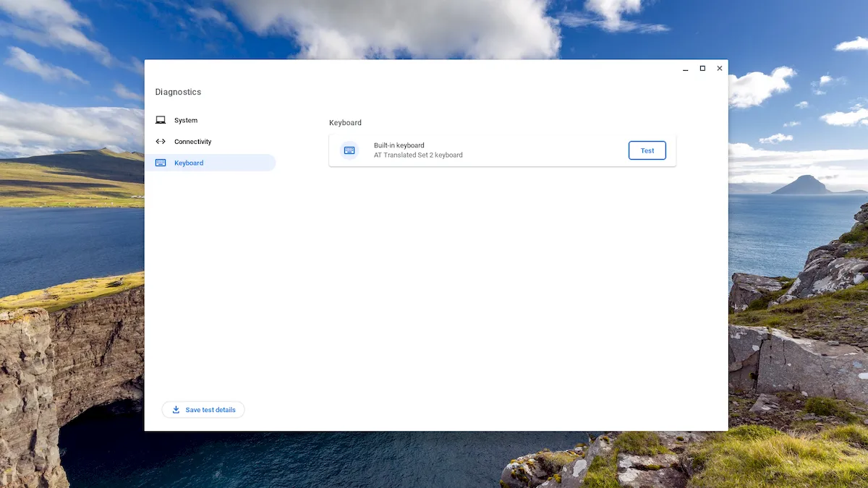Click the laptop icon beside System
868x488 pixels.
point(161,121)
